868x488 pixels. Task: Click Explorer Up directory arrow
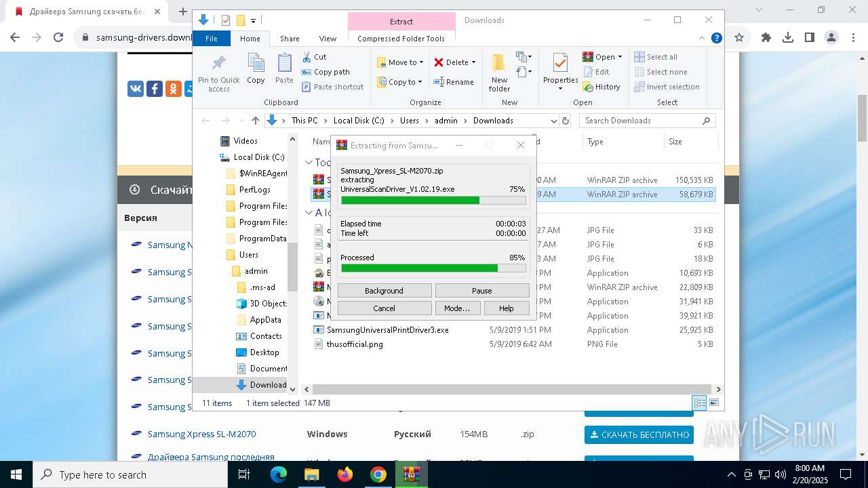point(256,121)
